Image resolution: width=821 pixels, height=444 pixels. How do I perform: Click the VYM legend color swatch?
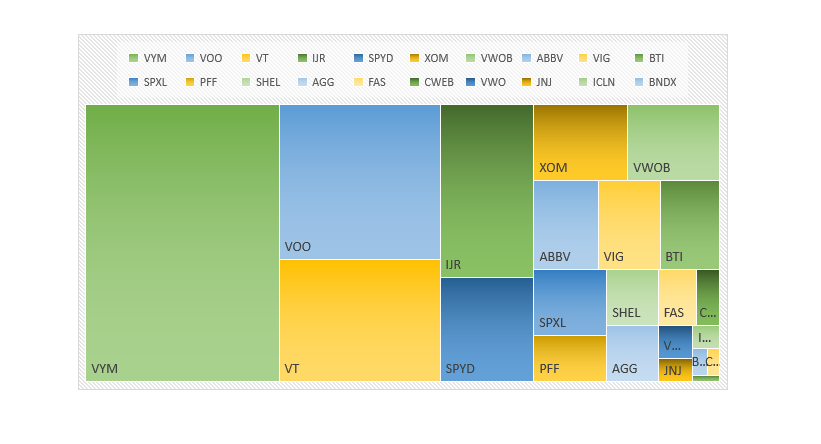coord(134,59)
